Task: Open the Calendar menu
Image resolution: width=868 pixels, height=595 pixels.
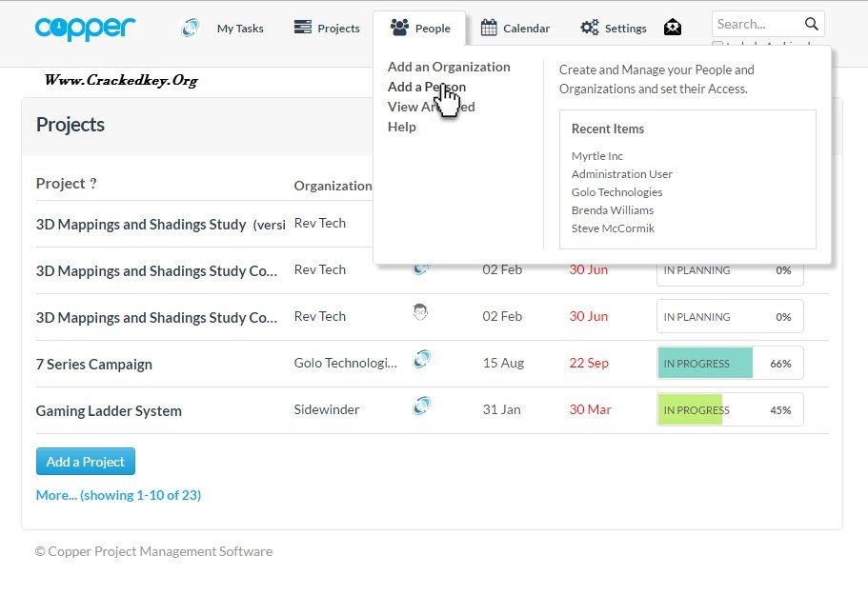Action: pyautogui.click(x=526, y=29)
